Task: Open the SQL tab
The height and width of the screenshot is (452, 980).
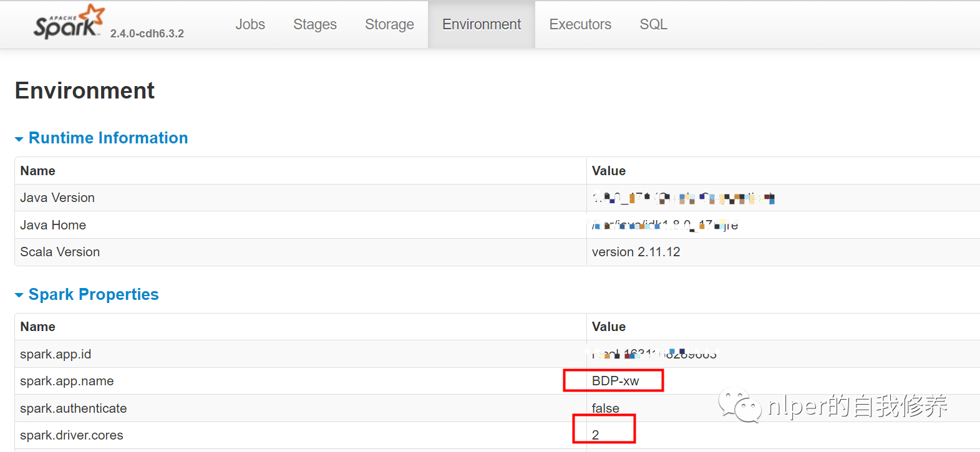Action: click(x=653, y=24)
